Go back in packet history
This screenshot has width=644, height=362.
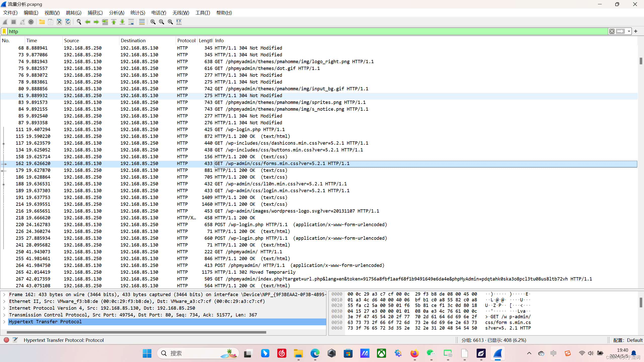(x=88, y=22)
